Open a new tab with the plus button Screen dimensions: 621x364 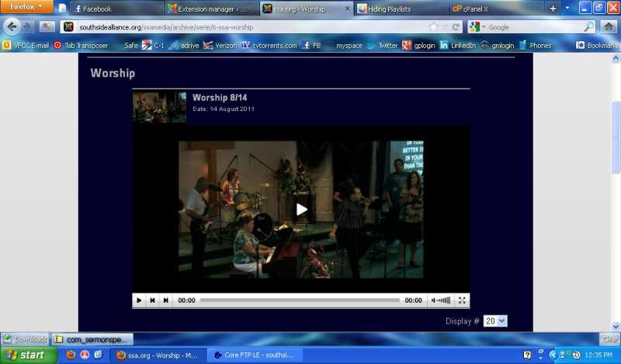553,9
